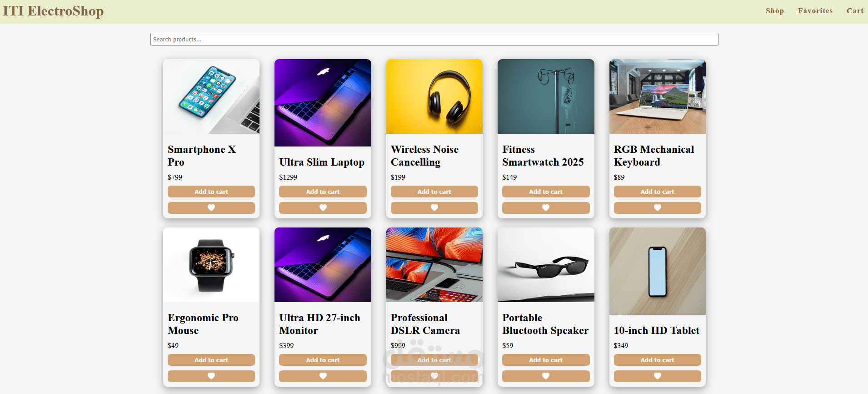The width and height of the screenshot is (868, 394).
Task: Click heart button for Fitness Smartwatch 2025
Action: (x=546, y=208)
